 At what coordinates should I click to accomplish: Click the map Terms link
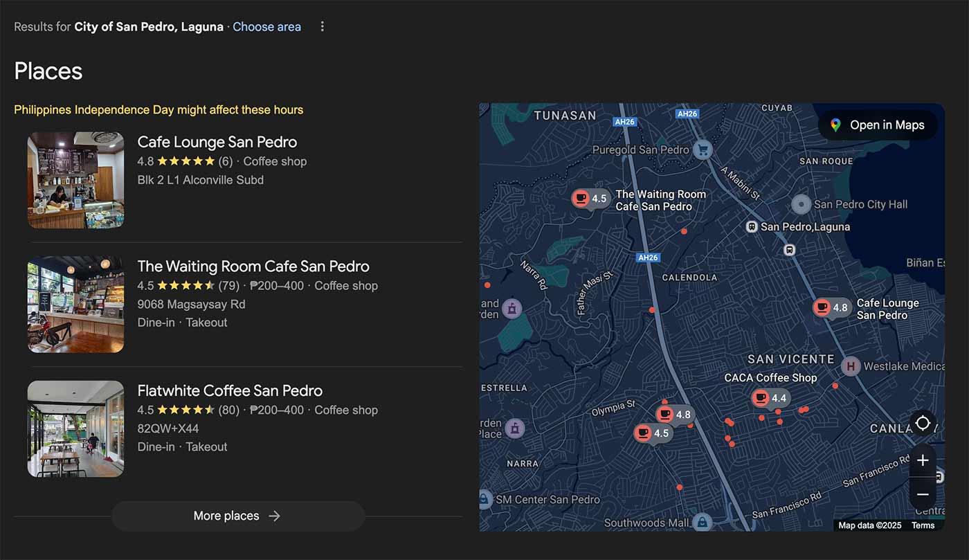coord(923,525)
